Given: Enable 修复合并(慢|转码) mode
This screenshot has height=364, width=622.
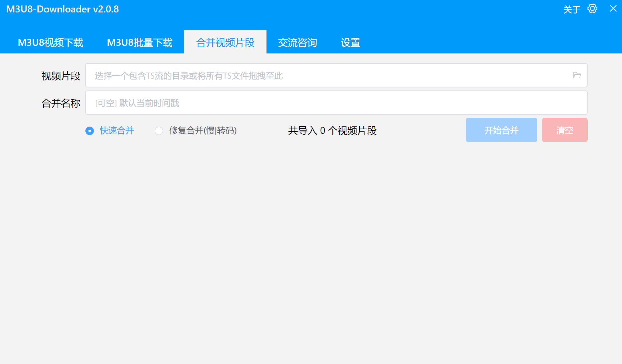Looking at the screenshot, I should click(x=159, y=131).
